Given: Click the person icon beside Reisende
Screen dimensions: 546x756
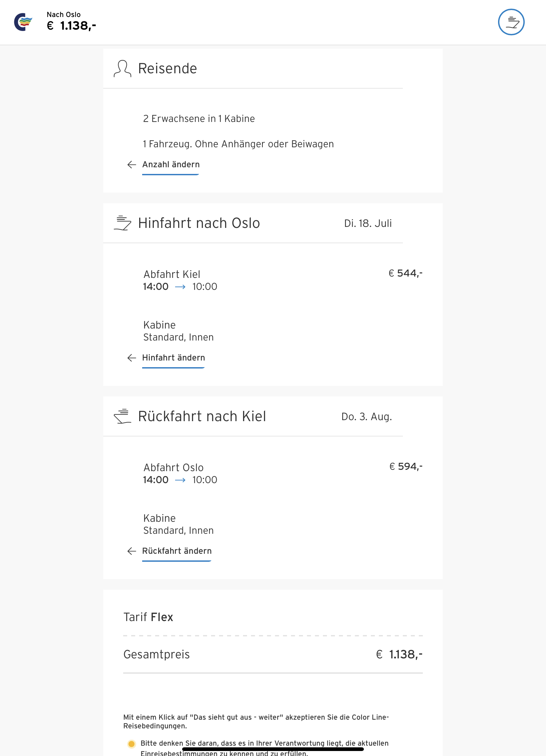Looking at the screenshot, I should click(x=122, y=68).
